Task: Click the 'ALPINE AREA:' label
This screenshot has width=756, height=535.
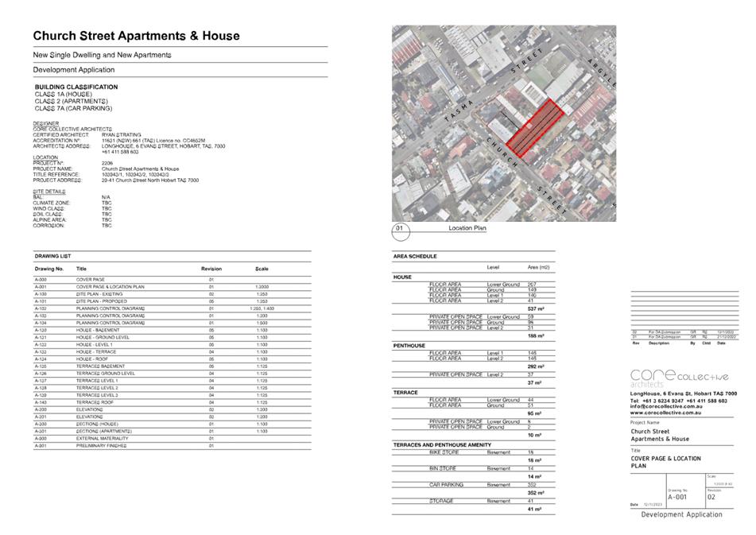Action: (x=49, y=219)
